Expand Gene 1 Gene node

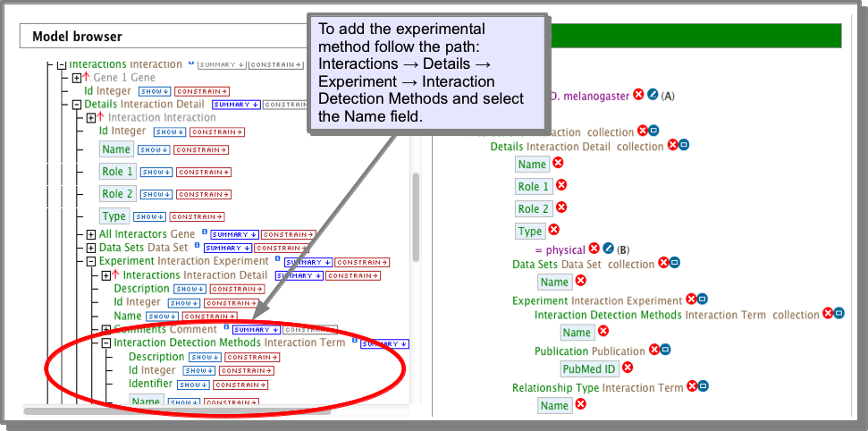coord(77,78)
